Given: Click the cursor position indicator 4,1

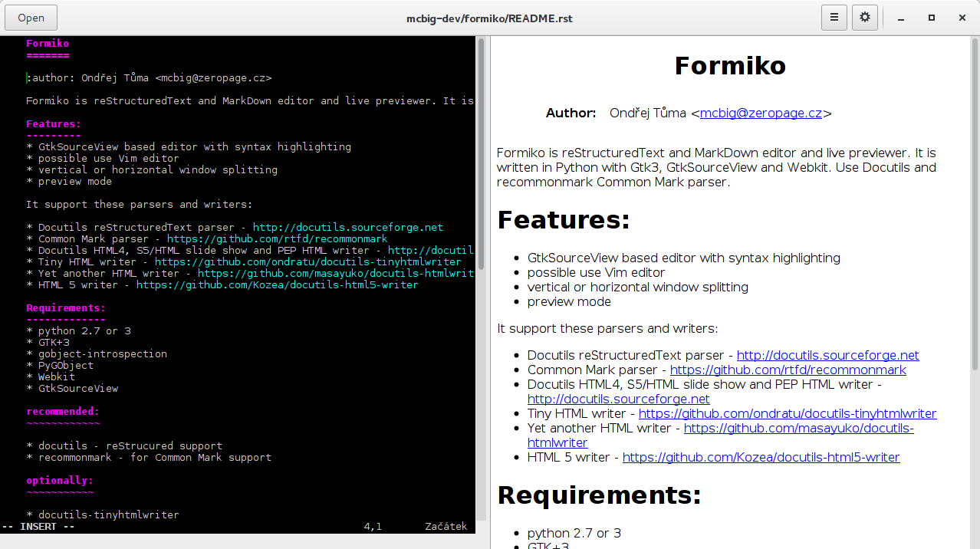Looking at the screenshot, I should click(371, 527).
